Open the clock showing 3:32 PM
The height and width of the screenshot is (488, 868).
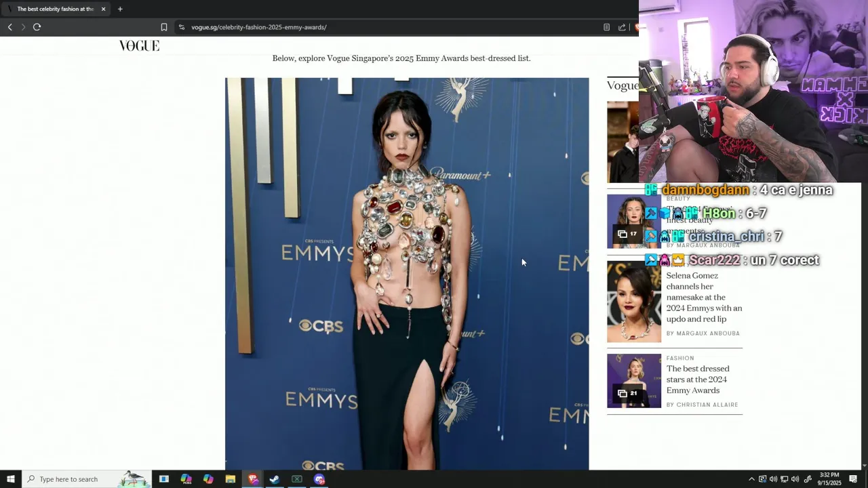tap(829, 479)
